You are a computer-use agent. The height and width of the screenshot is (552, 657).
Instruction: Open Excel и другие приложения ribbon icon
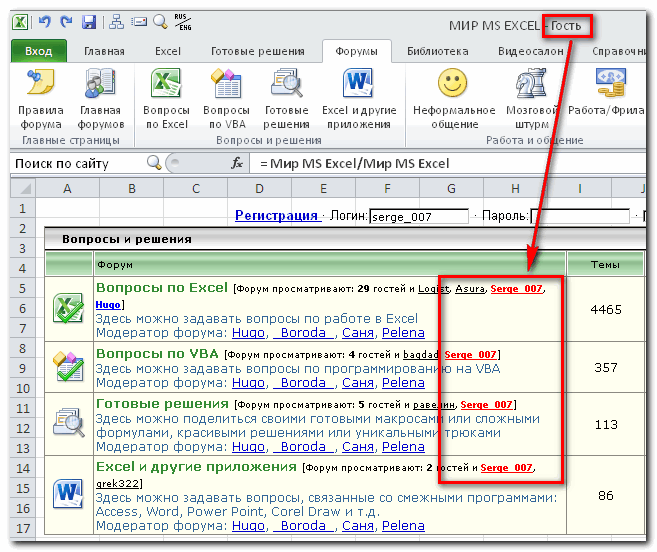358,83
